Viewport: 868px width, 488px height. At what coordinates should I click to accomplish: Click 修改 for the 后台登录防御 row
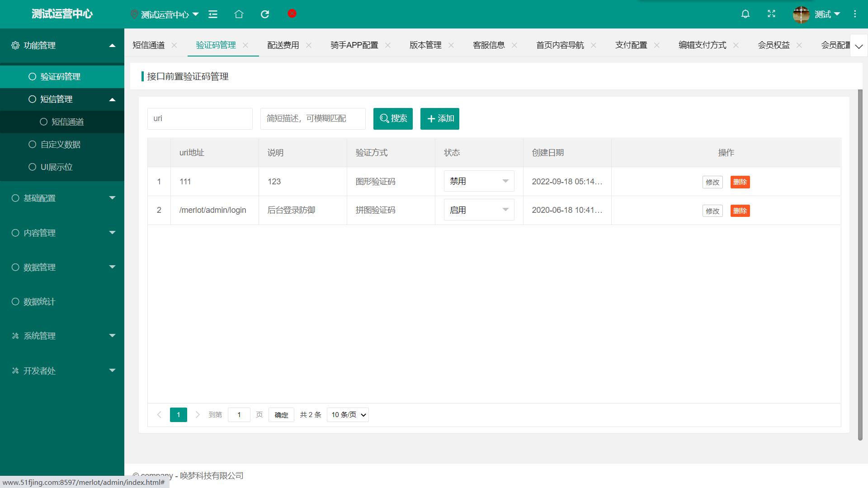(x=712, y=211)
